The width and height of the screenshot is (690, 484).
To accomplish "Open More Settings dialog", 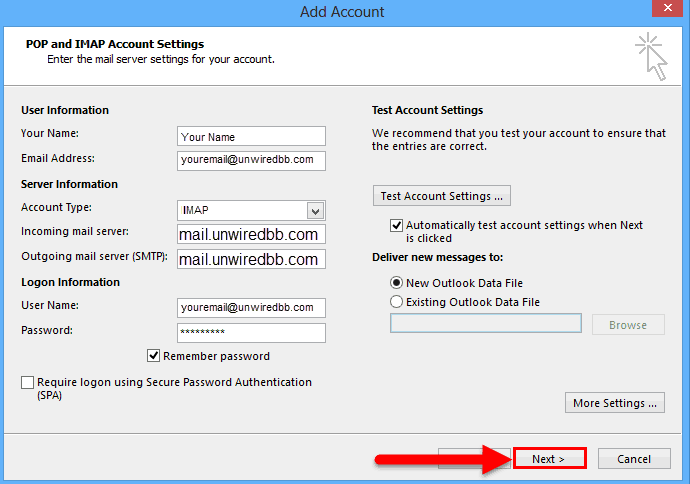I will point(615,403).
